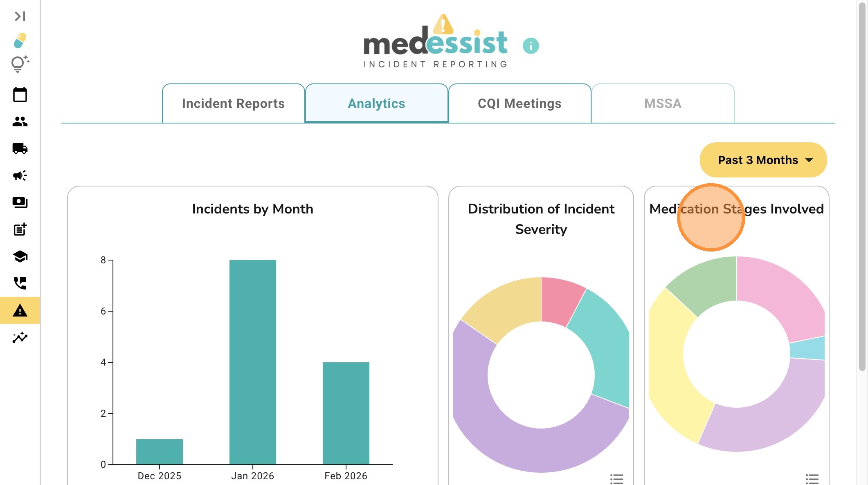Open the phone call sidebar icon
The image size is (868, 485).
pos(20,283)
